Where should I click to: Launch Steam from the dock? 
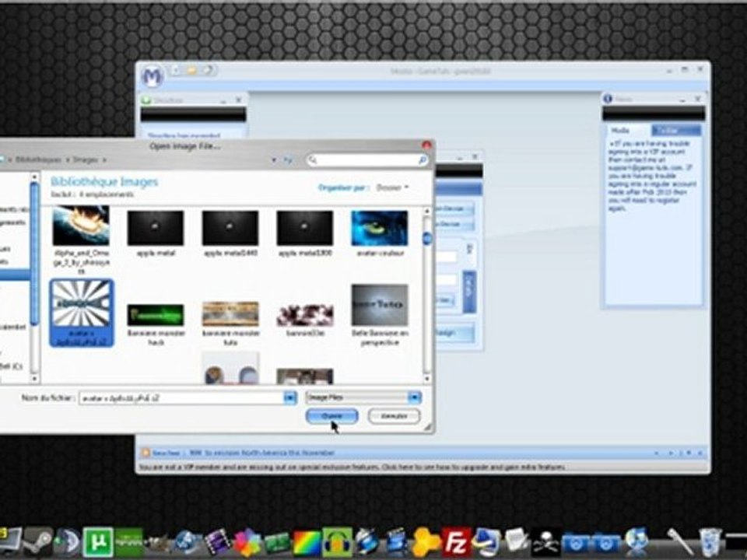coord(38,543)
